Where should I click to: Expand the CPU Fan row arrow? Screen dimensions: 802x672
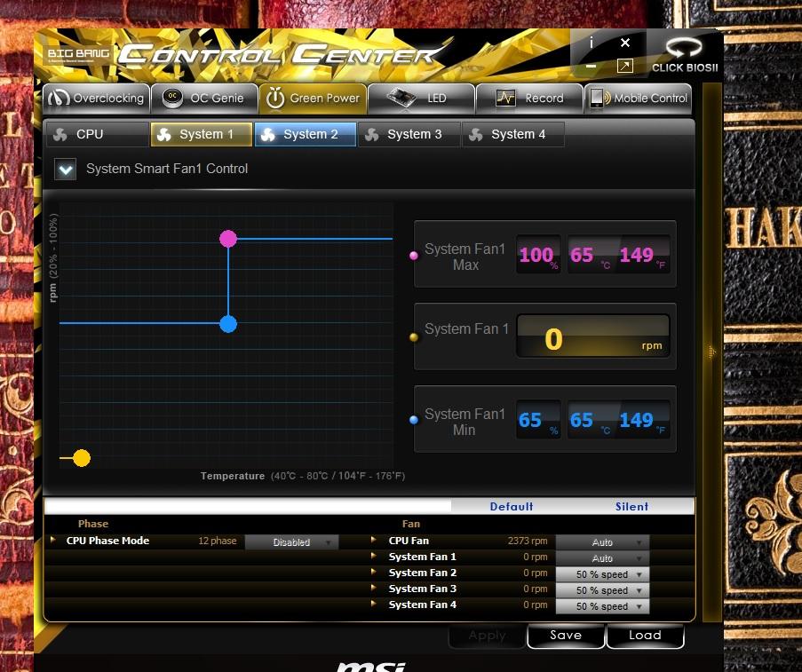[x=373, y=540]
